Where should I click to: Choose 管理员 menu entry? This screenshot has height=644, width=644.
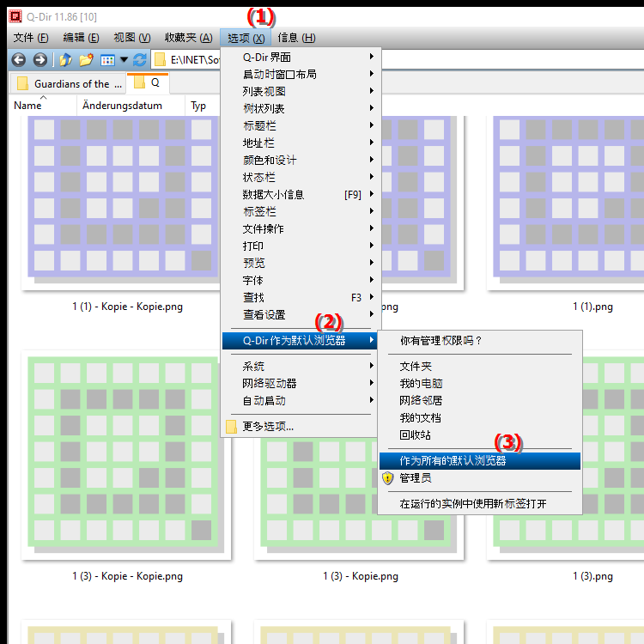point(480,478)
